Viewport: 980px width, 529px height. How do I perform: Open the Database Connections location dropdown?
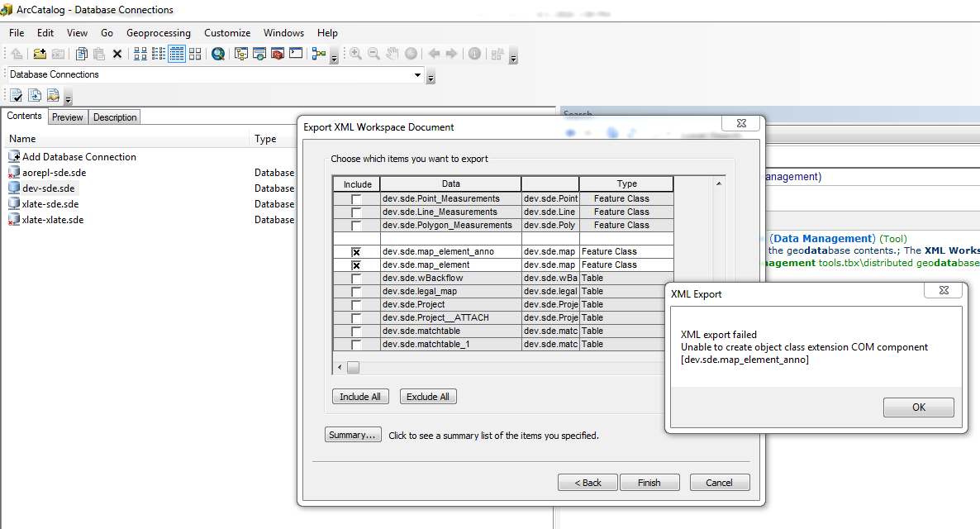(x=417, y=75)
